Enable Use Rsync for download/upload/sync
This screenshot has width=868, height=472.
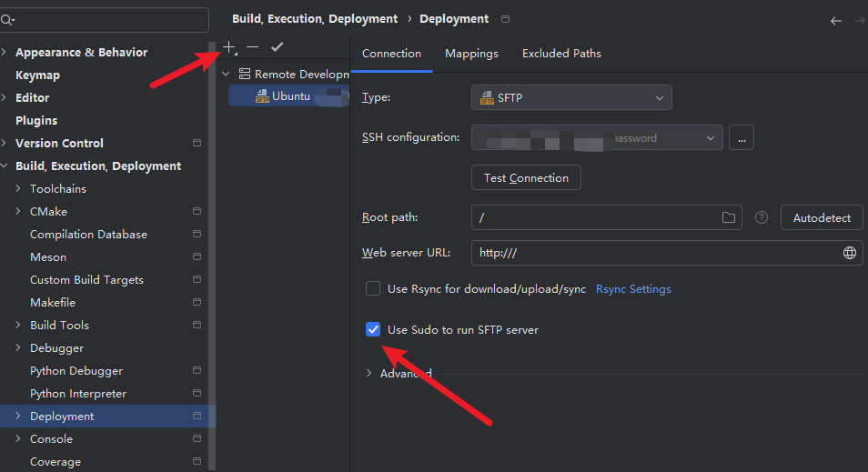pos(373,288)
